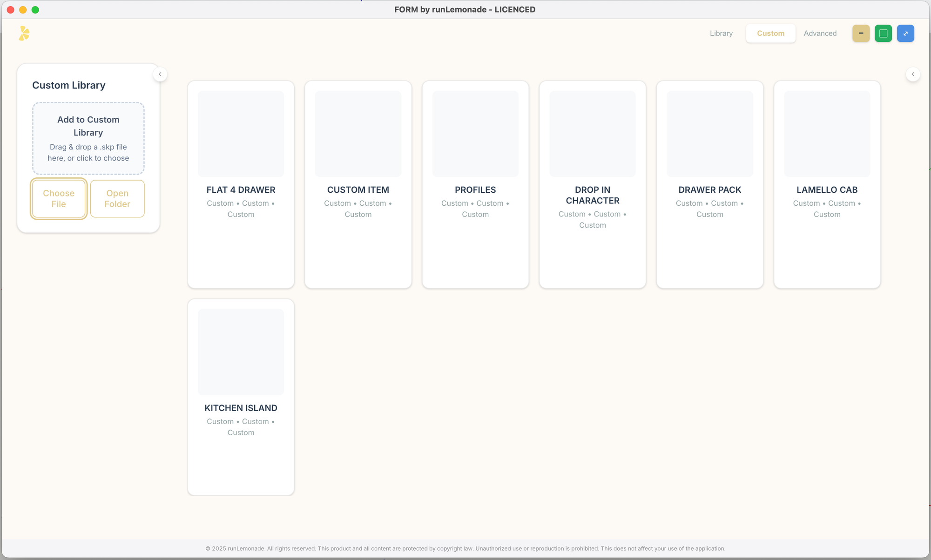Click the blue expand arrows button

pyautogui.click(x=905, y=34)
